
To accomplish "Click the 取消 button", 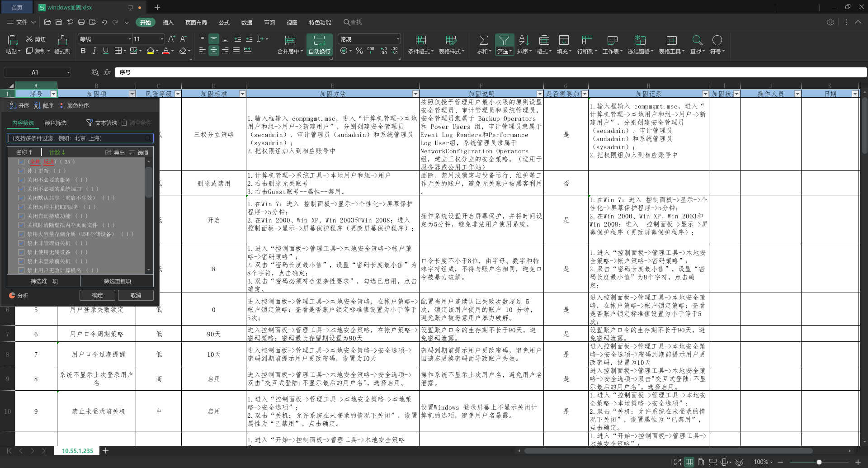I will coord(136,295).
